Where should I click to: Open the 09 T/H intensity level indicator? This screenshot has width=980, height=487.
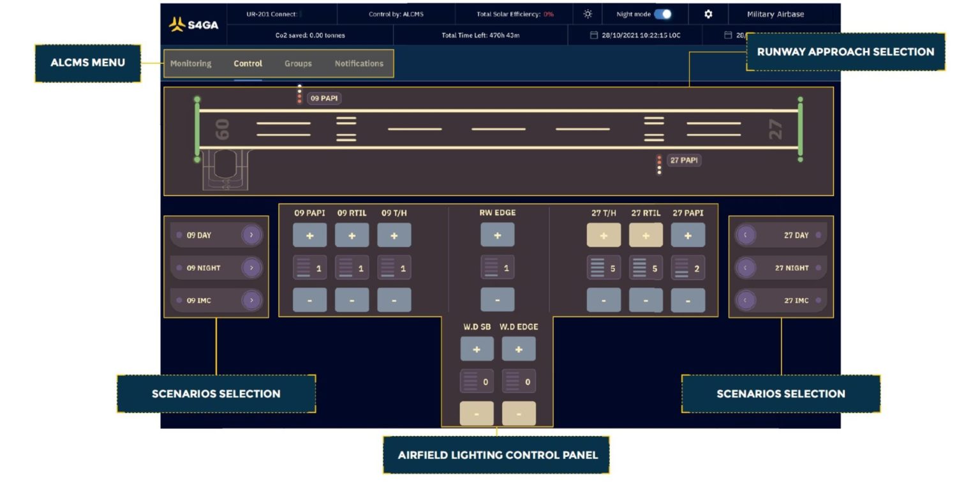tap(395, 267)
